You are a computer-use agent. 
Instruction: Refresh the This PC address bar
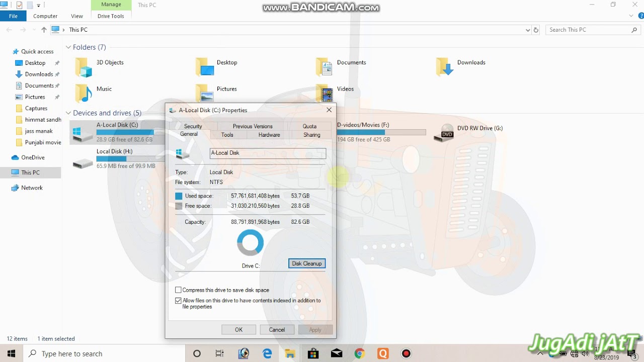click(536, 30)
